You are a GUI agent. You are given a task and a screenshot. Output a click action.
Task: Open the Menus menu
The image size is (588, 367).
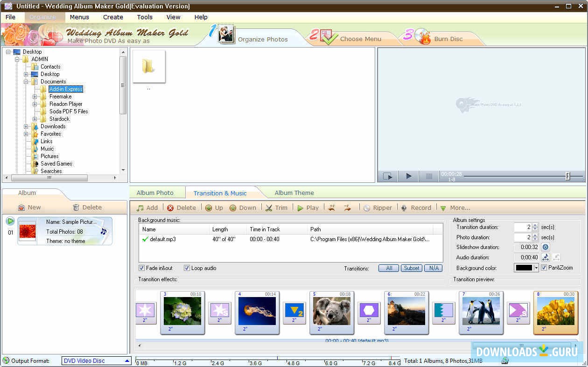click(x=79, y=17)
